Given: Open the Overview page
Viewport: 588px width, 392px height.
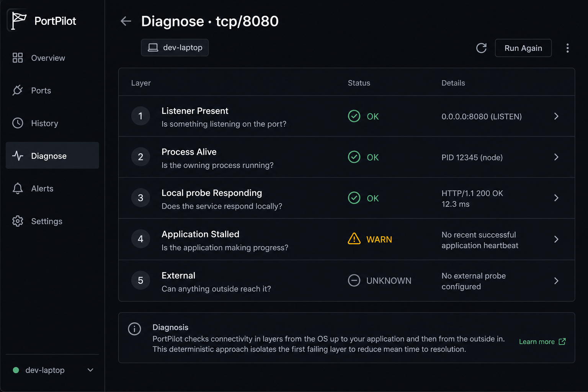Looking at the screenshot, I should (x=52, y=58).
